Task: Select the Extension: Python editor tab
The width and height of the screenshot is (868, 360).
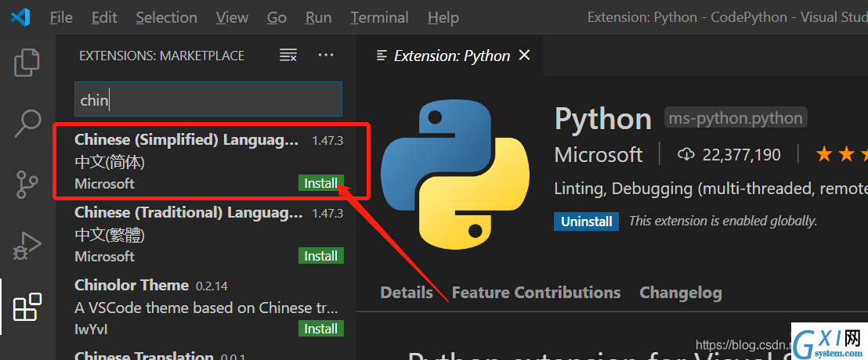Action: (450, 56)
